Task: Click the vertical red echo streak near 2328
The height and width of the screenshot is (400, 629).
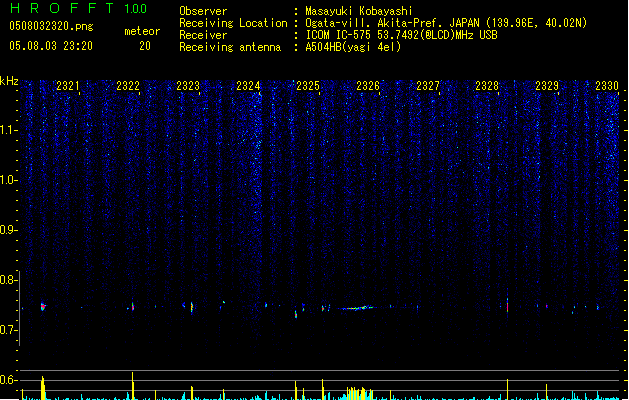Action: (x=507, y=305)
